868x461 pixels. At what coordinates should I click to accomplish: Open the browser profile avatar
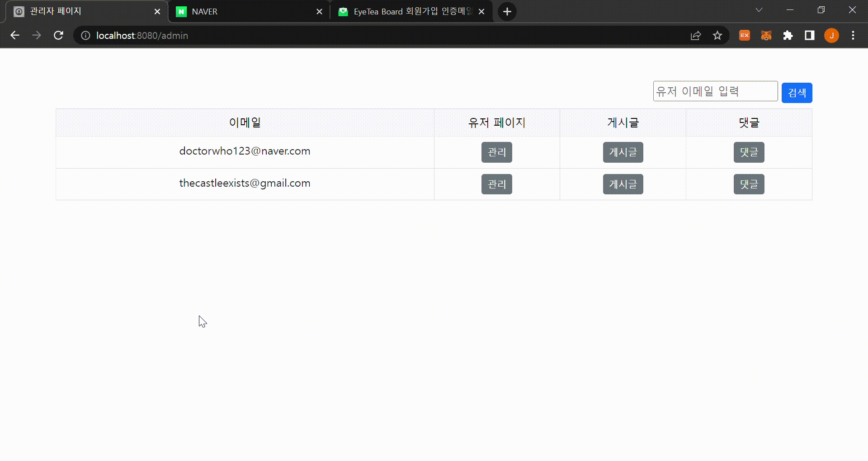point(831,35)
